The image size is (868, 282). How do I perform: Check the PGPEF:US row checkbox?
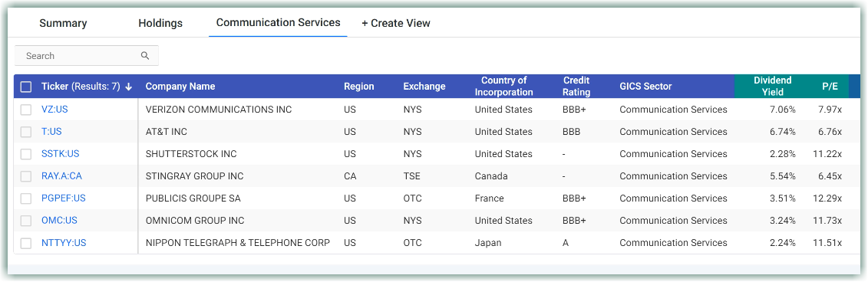[26, 198]
